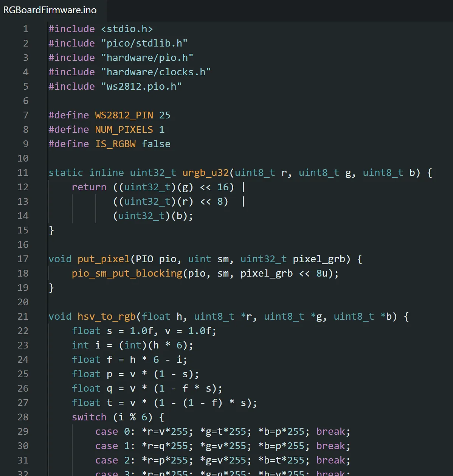Click line number 11 in the gutter
The height and width of the screenshot is (476, 453).
(23, 173)
